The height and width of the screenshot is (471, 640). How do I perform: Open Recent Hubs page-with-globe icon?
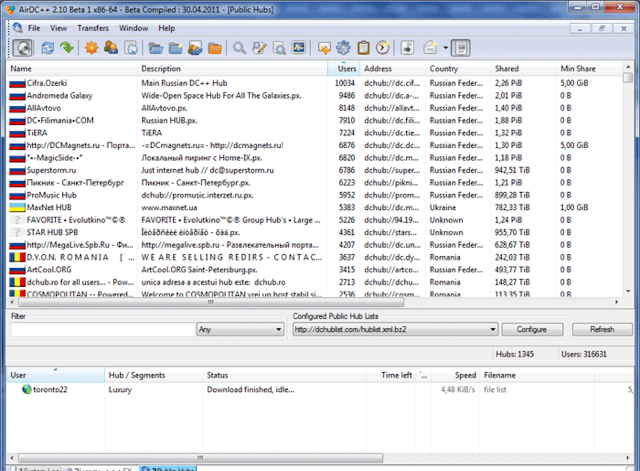[131, 48]
